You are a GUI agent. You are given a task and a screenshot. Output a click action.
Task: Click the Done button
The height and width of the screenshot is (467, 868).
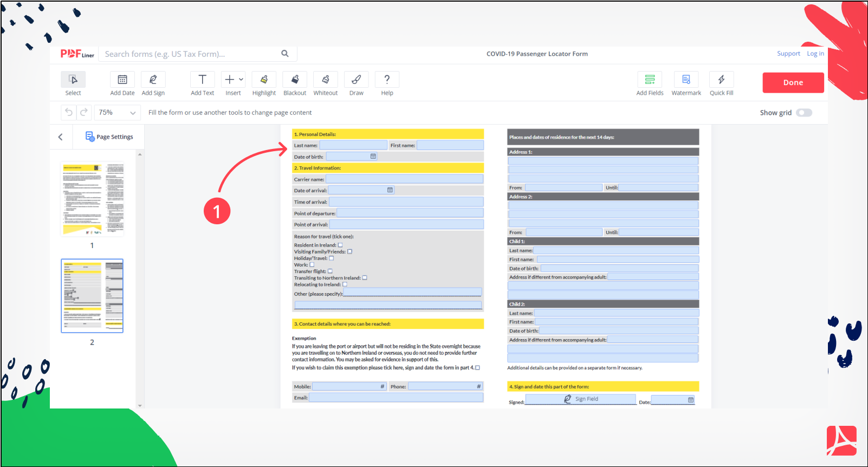click(793, 83)
